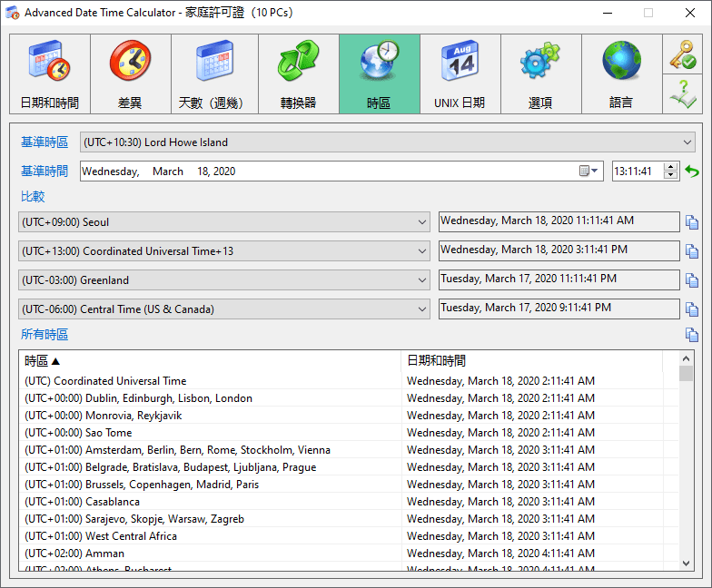
Task: Sort by the 日期和時間 column header
Action: pyautogui.click(x=532, y=361)
